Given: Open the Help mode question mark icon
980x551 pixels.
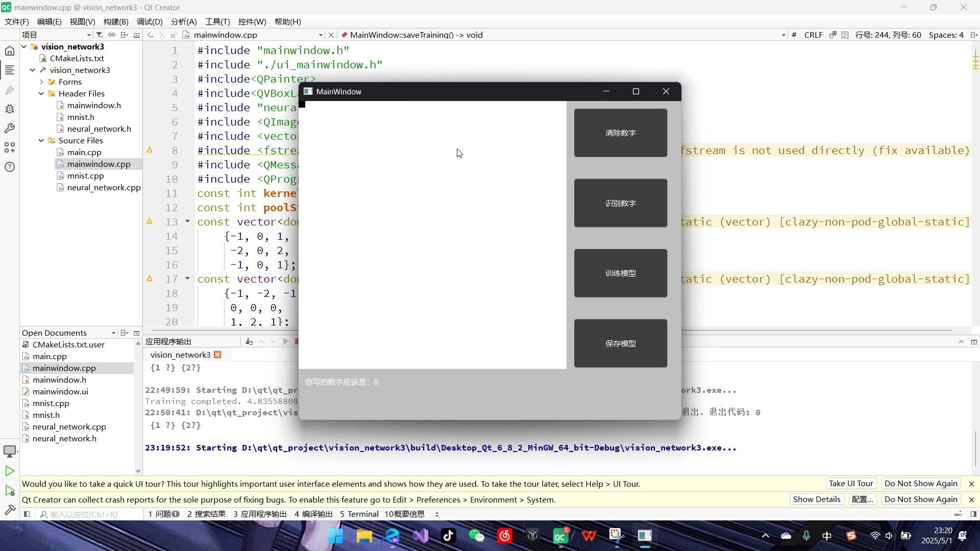Looking at the screenshot, I should [x=10, y=167].
